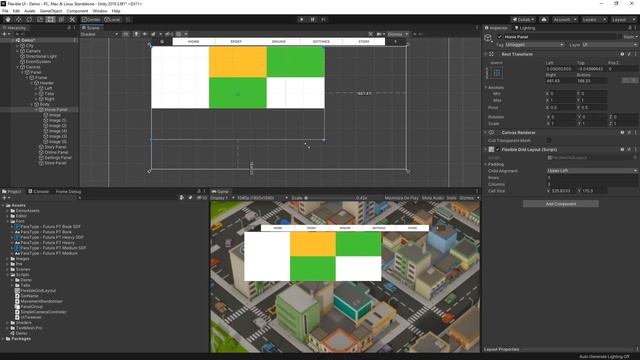This screenshot has width=640, height=360.
Task: Click the GameObject cube icon in Inspector
Action: click(x=488, y=38)
